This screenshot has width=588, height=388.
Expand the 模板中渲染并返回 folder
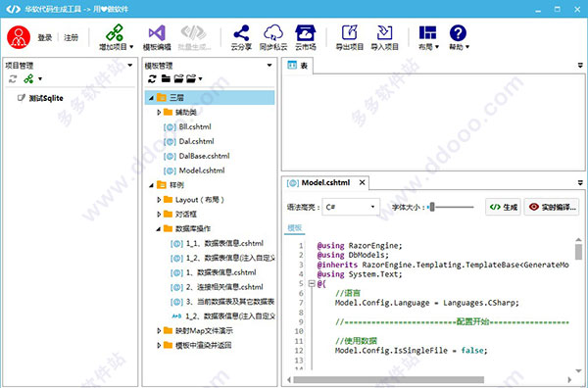pyautogui.click(x=159, y=346)
